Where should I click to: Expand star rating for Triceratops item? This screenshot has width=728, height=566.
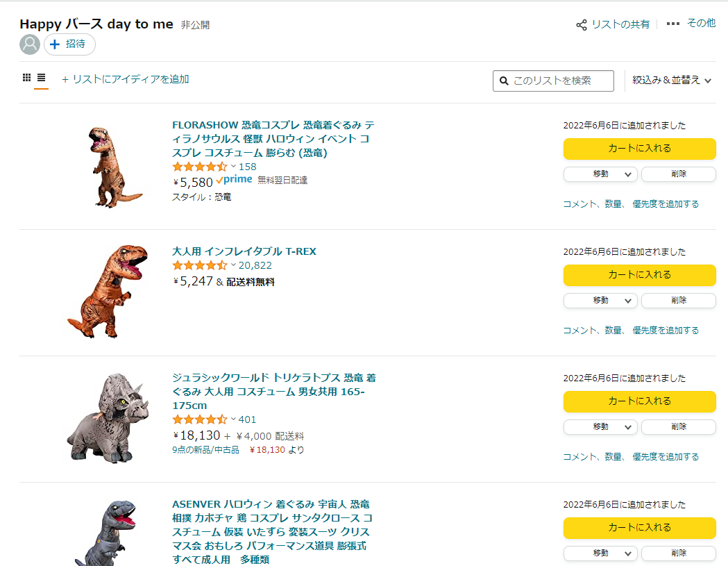(204, 419)
